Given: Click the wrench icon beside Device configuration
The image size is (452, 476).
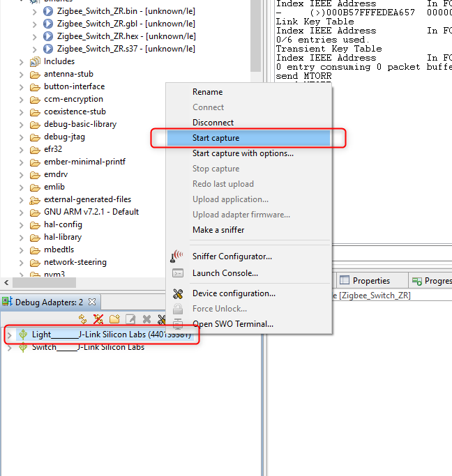Looking at the screenshot, I should [x=178, y=293].
